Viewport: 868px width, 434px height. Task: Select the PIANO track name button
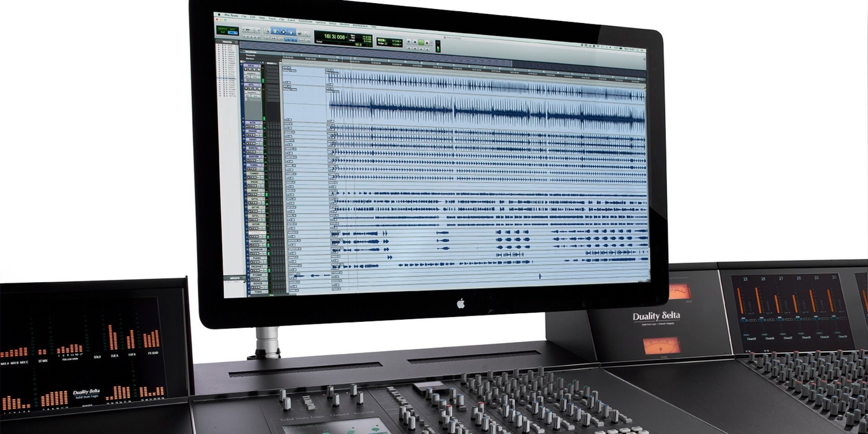click(x=257, y=258)
